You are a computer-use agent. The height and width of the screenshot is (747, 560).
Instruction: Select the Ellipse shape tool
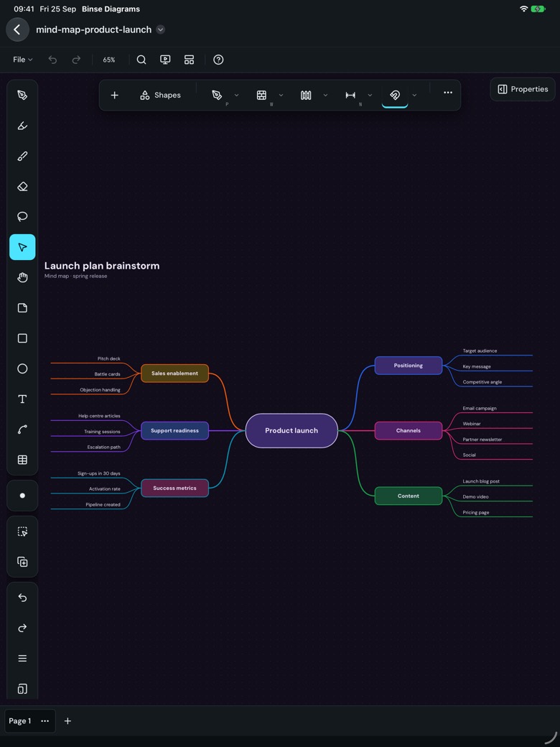click(x=22, y=368)
